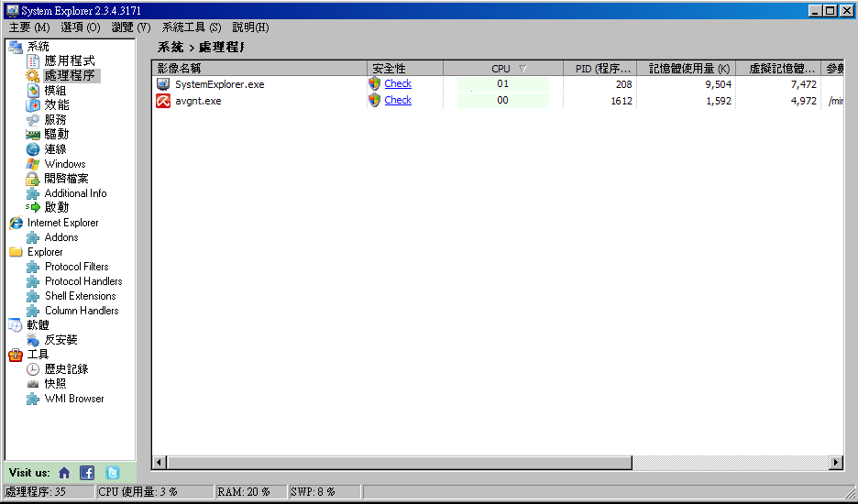Click RAM: 20 % status entry

click(x=251, y=491)
